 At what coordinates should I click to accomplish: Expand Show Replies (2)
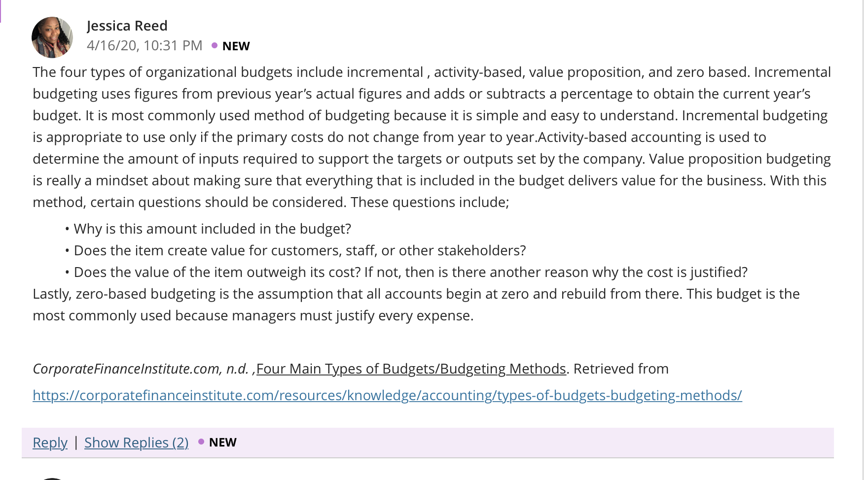point(136,442)
